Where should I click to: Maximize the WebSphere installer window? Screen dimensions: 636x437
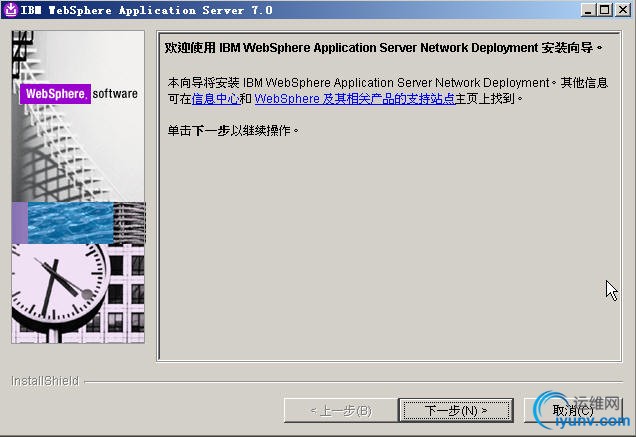[x=604, y=10]
